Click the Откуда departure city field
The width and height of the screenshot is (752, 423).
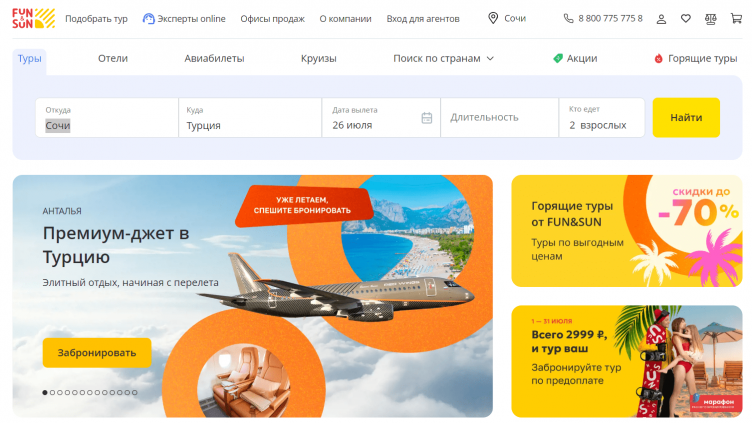click(x=107, y=118)
